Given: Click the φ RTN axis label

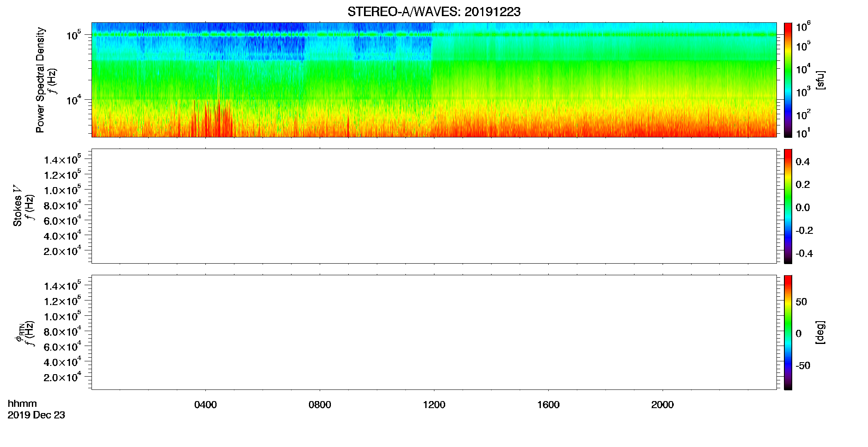Looking at the screenshot, I should (x=19, y=332).
